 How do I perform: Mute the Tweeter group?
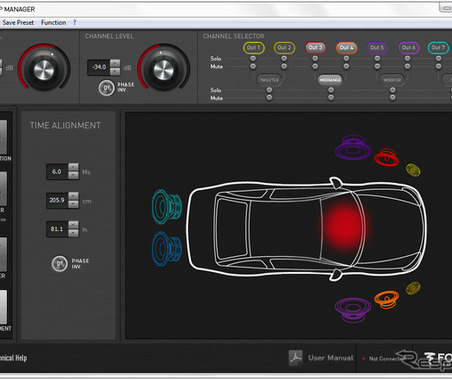269,98
